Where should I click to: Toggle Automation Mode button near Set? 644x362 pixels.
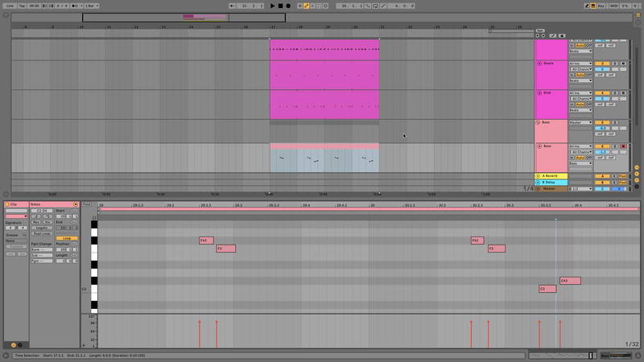tap(553, 35)
